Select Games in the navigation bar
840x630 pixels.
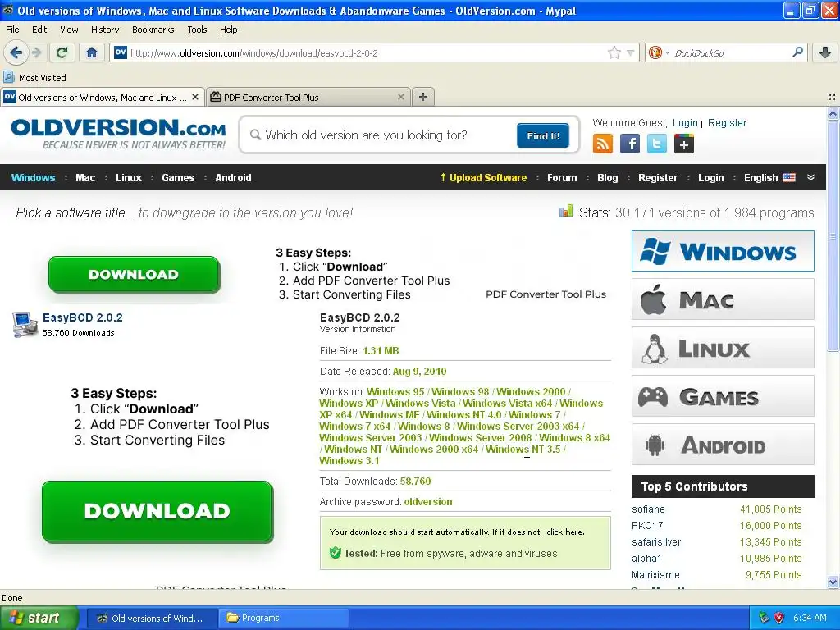[178, 178]
